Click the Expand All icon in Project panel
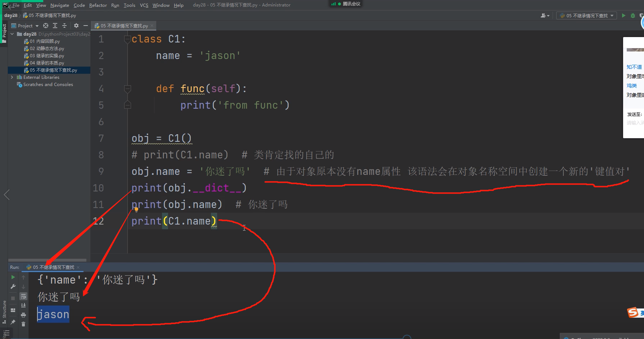This screenshot has height=339, width=644. 55,26
